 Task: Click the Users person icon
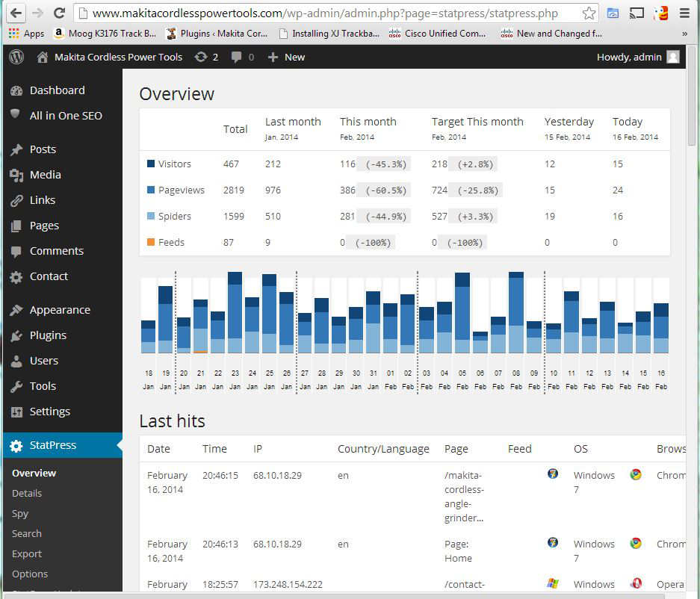[16, 361]
